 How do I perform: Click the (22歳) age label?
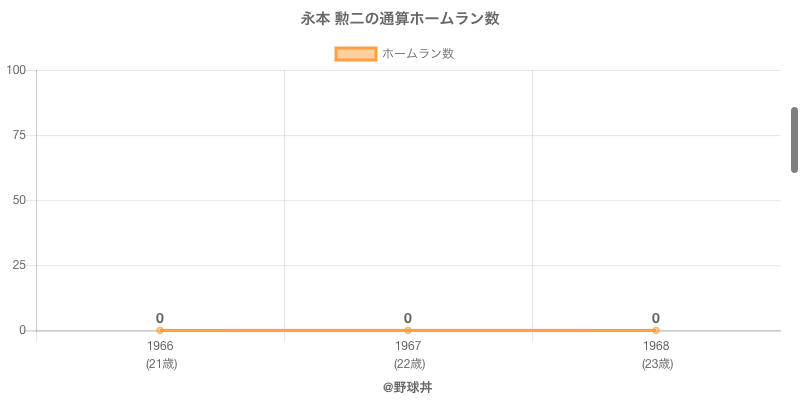[x=409, y=364]
